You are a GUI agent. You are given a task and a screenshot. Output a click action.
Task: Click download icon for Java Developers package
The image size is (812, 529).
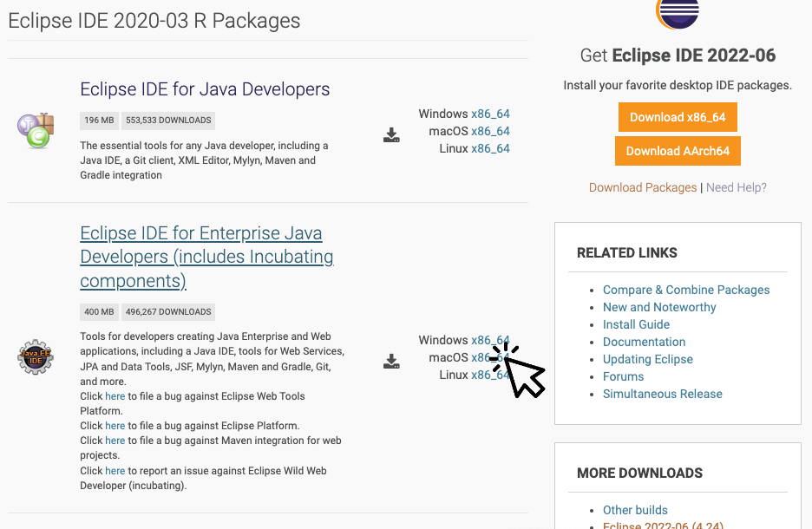click(391, 135)
